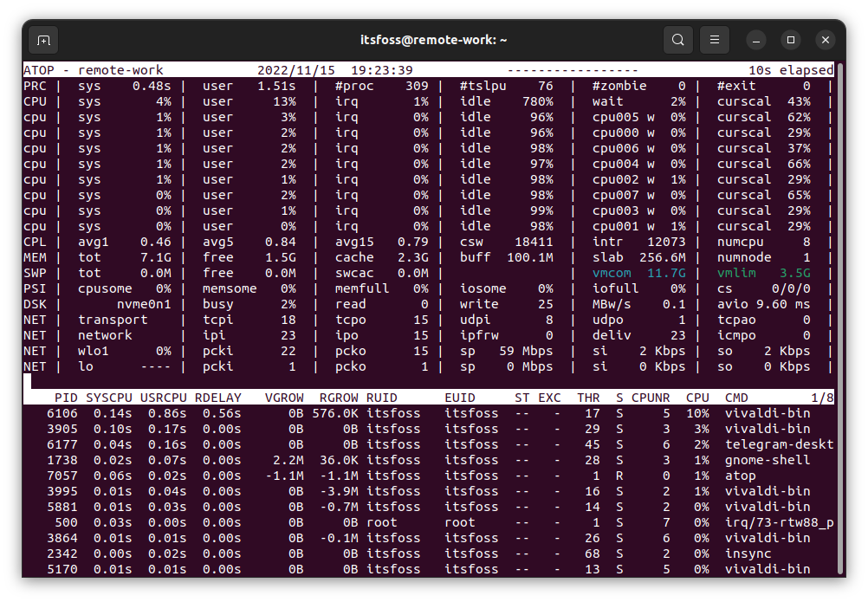This screenshot has height=602, width=868.
Task: Click the MEM summary line
Action: [x=35, y=257]
